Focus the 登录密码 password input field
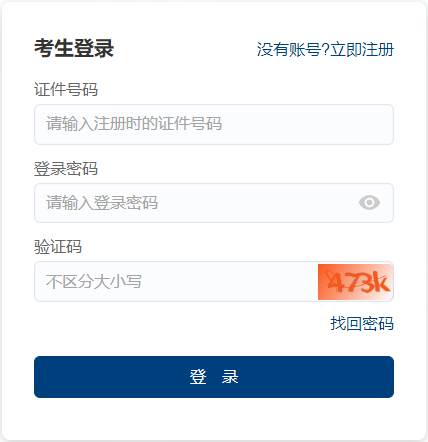Image resolution: width=428 pixels, height=442 pixels. [214, 203]
